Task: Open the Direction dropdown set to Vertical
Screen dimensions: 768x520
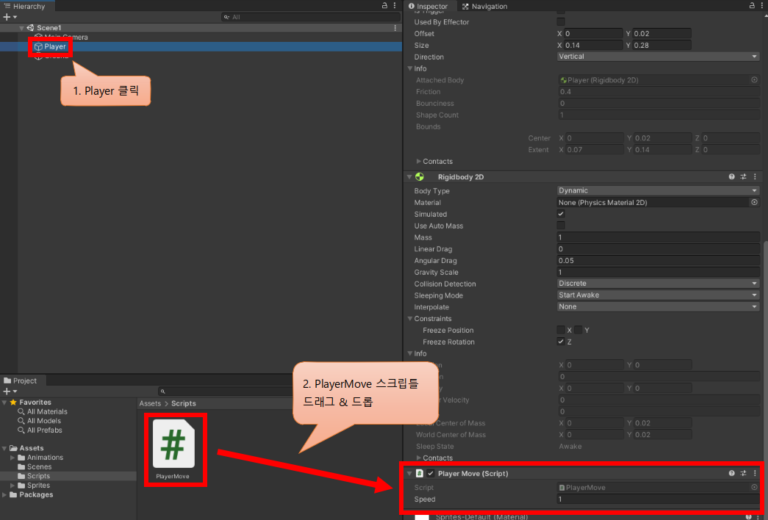Action: point(658,57)
